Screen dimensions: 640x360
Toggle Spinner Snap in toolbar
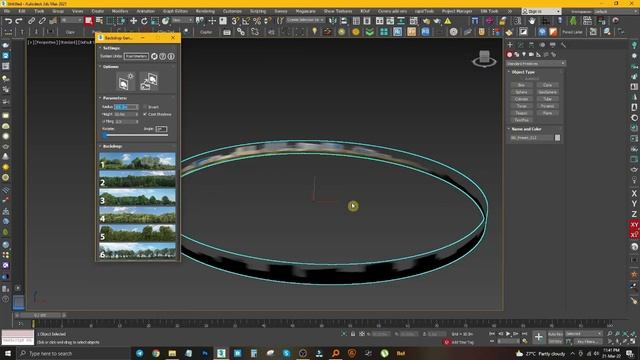(268, 21)
